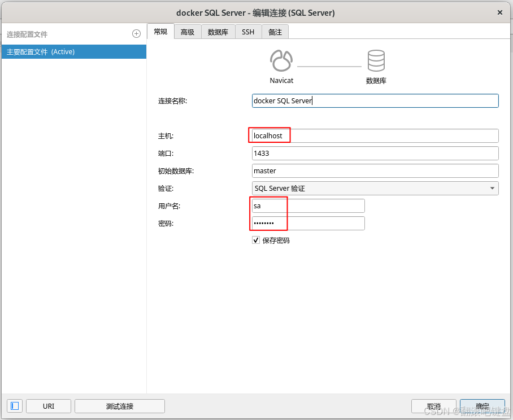Switch to the 高级 tab
The image size is (513, 420).
188,32
